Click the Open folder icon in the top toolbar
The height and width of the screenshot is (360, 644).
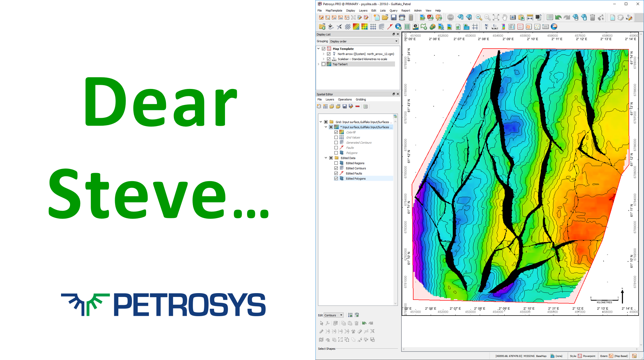click(385, 18)
